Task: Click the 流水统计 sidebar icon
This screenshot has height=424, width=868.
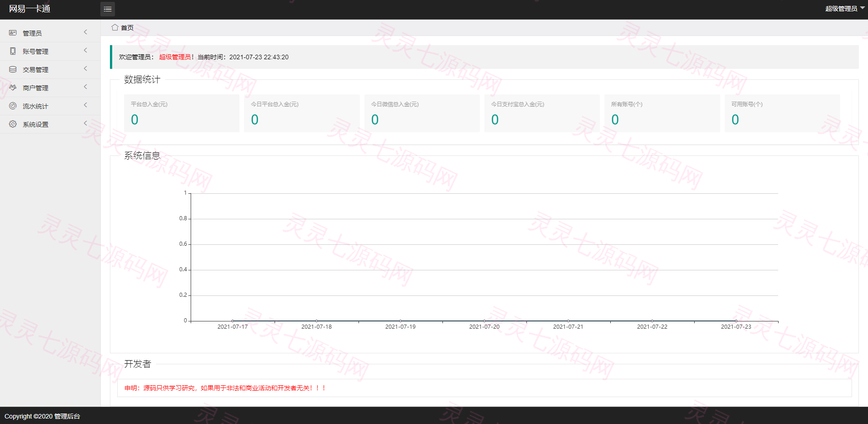Action: (x=13, y=106)
